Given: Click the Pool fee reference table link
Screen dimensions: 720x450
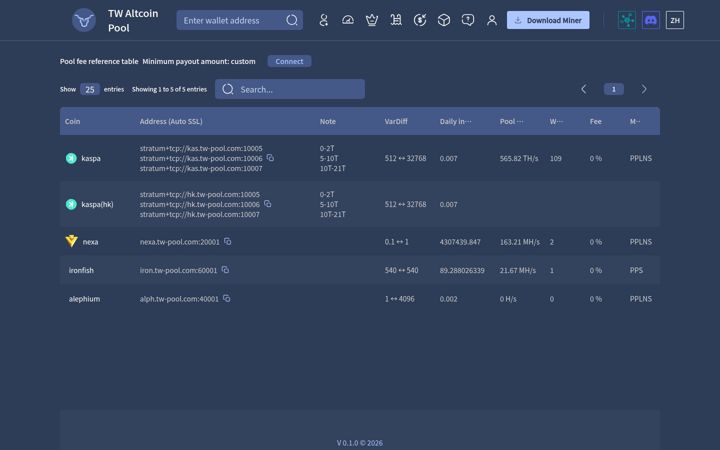Looking at the screenshot, I should point(99,62).
